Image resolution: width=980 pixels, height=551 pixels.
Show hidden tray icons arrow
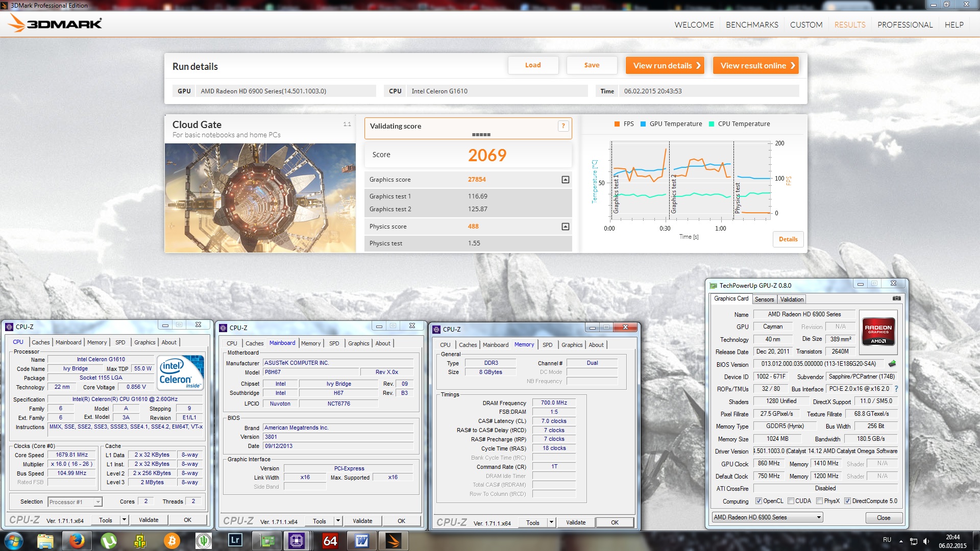(901, 541)
